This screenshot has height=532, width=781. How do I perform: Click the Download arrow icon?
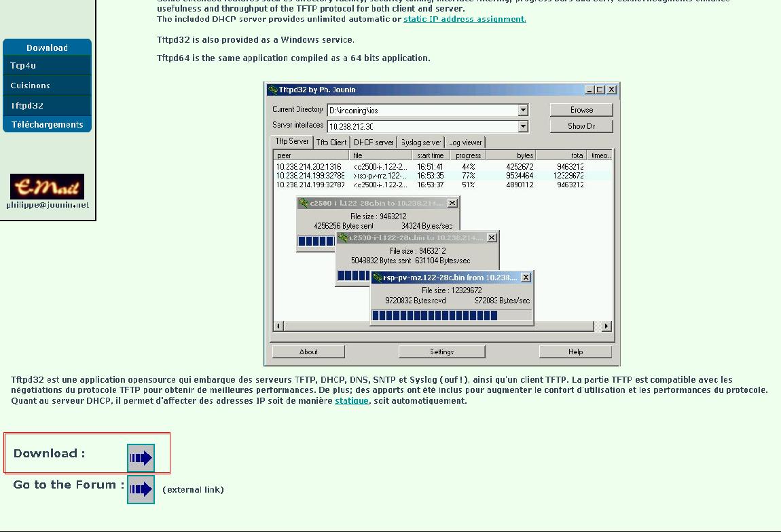141,458
